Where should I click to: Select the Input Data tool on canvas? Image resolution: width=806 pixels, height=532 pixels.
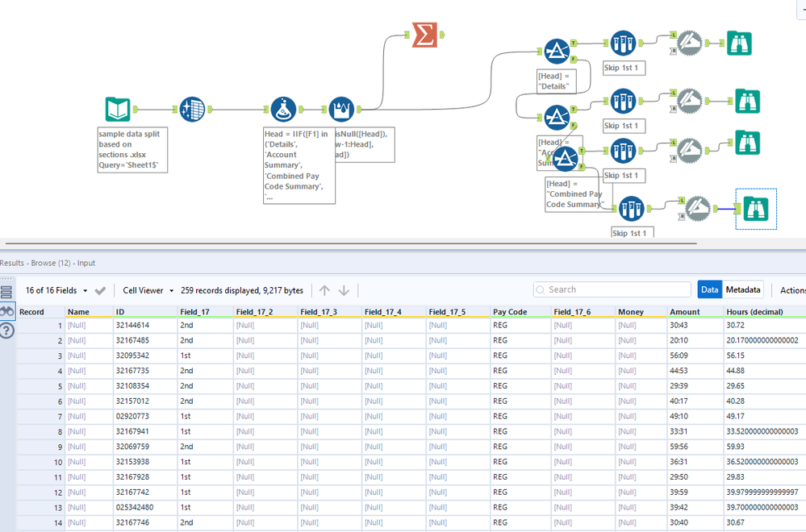[118, 110]
